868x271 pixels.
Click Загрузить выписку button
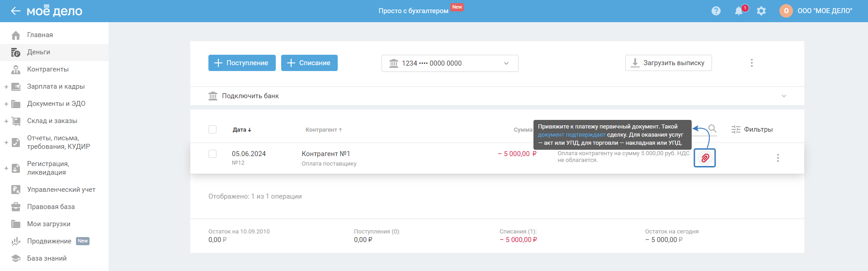point(668,63)
